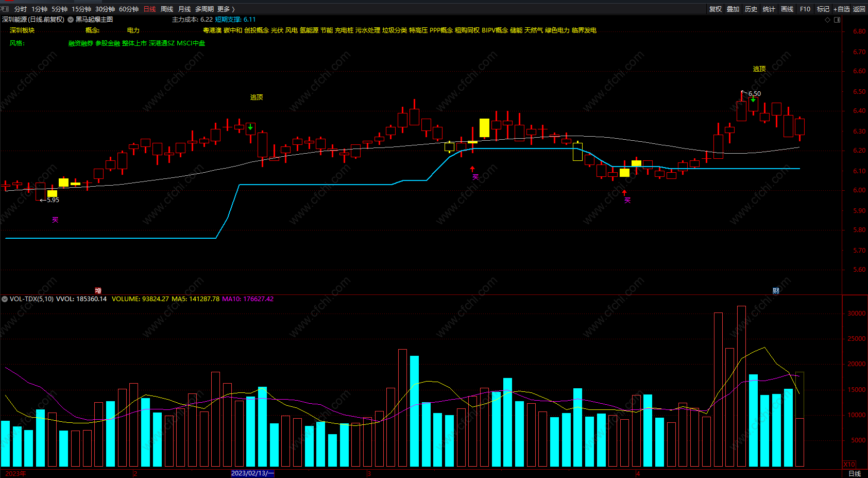Add stock via +自选 button
The width and height of the screenshot is (868, 478).
click(x=842, y=9)
